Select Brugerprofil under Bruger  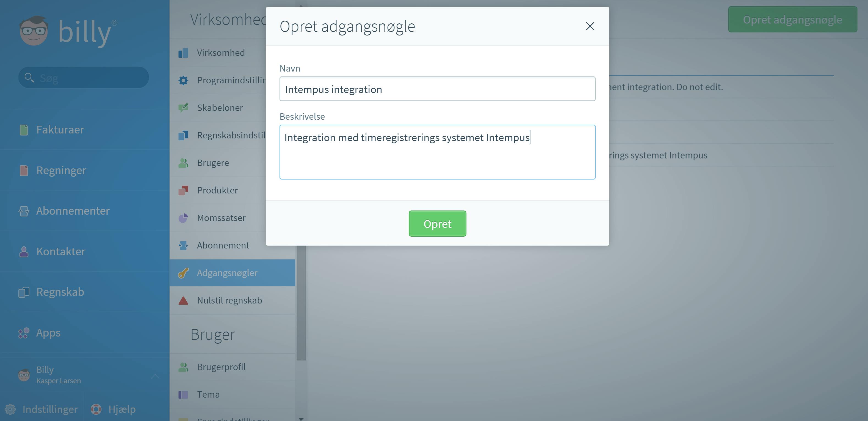[233, 367]
